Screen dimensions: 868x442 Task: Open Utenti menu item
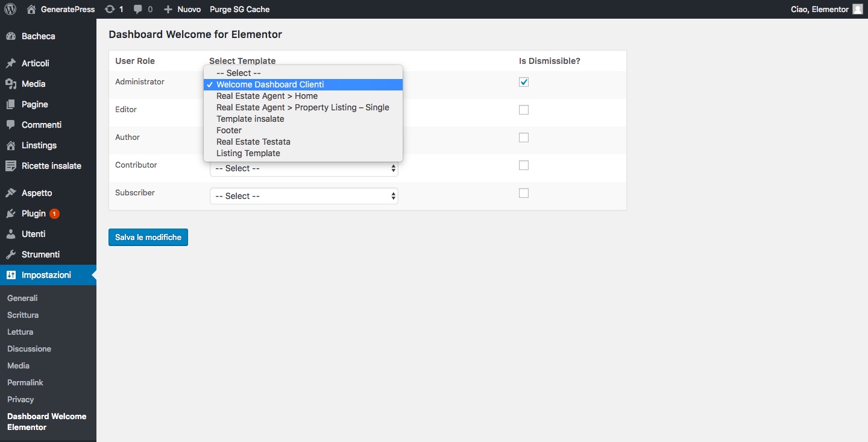click(48, 234)
